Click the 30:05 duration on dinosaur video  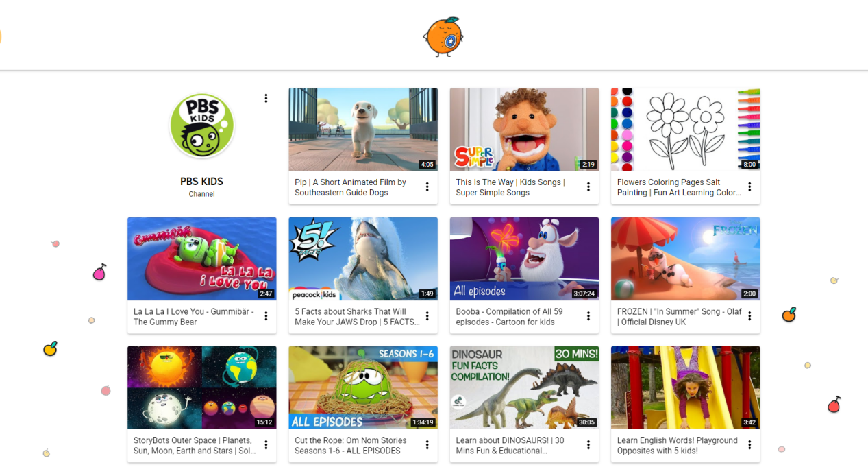(x=586, y=422)
